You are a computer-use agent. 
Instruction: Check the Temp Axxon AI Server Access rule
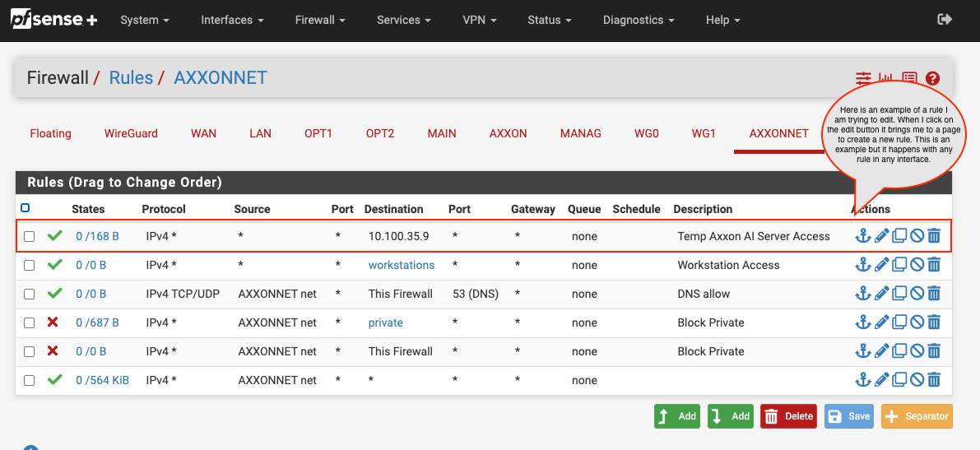pos(30,237)
